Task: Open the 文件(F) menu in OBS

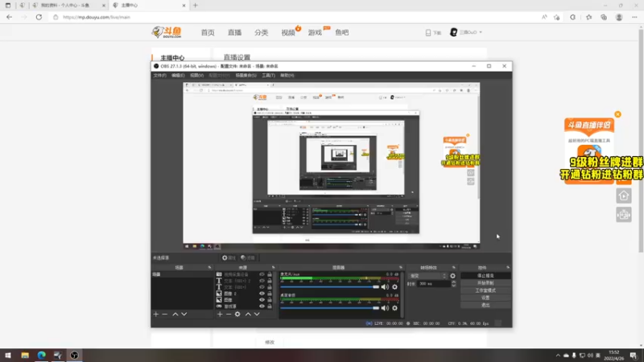Action: (159, 76)
